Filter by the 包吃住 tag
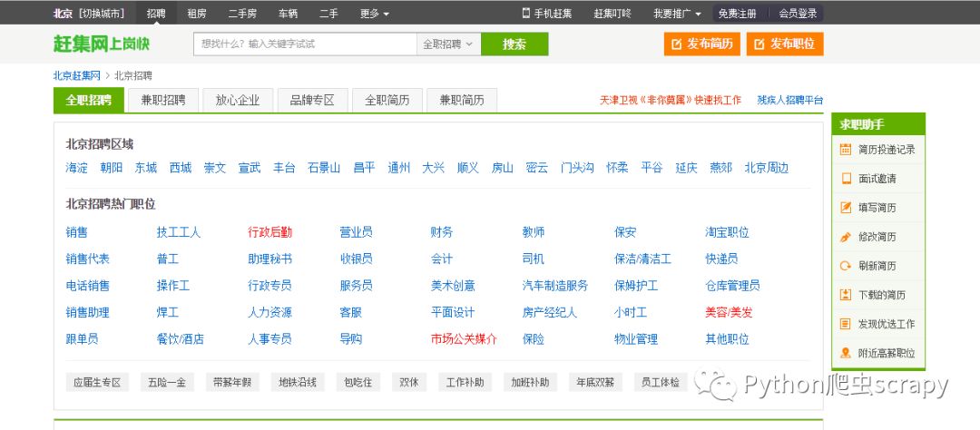 point(358,382)
